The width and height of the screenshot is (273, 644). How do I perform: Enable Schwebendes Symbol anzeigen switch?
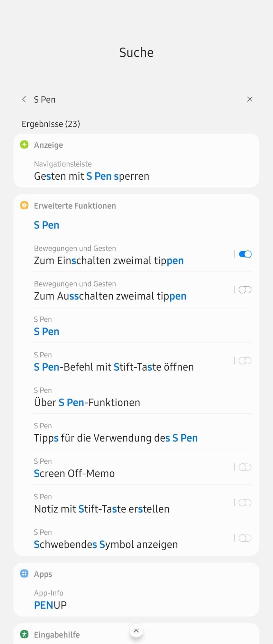[x=245, y=538]
